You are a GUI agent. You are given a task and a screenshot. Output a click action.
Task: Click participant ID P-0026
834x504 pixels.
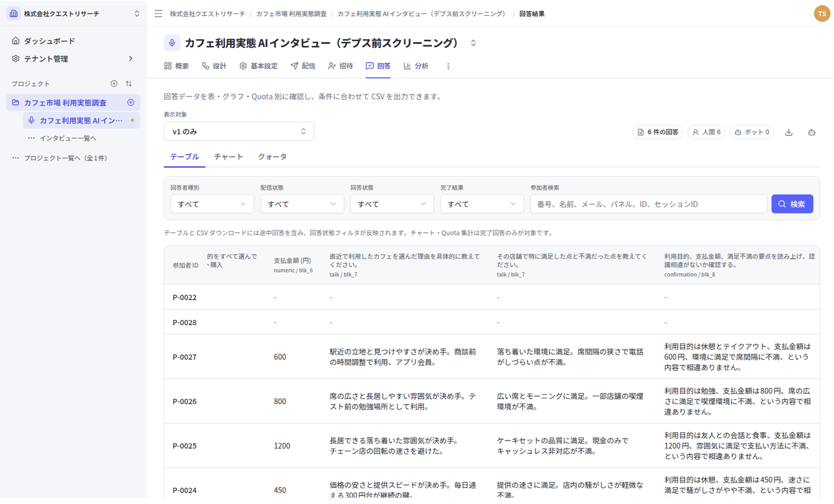[185, 401]
